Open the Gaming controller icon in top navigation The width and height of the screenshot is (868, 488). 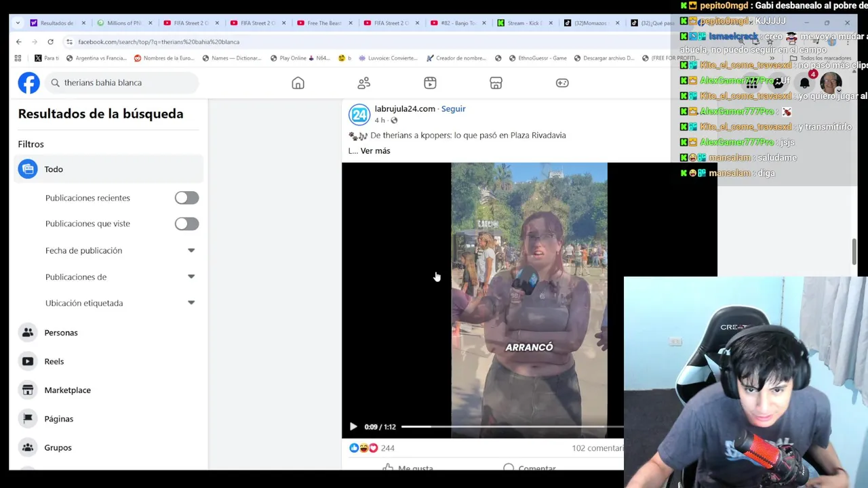(562, 83)
